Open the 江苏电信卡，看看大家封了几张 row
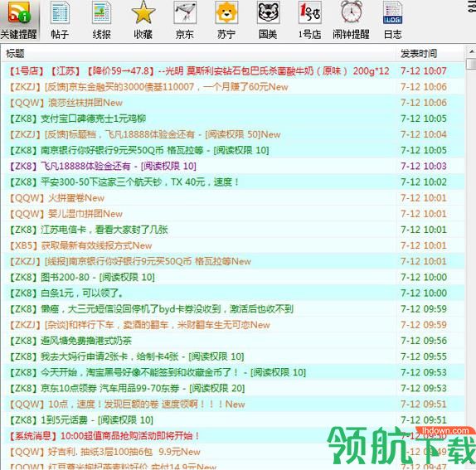Viewport: 476px width, 470px height. (233, 230)
